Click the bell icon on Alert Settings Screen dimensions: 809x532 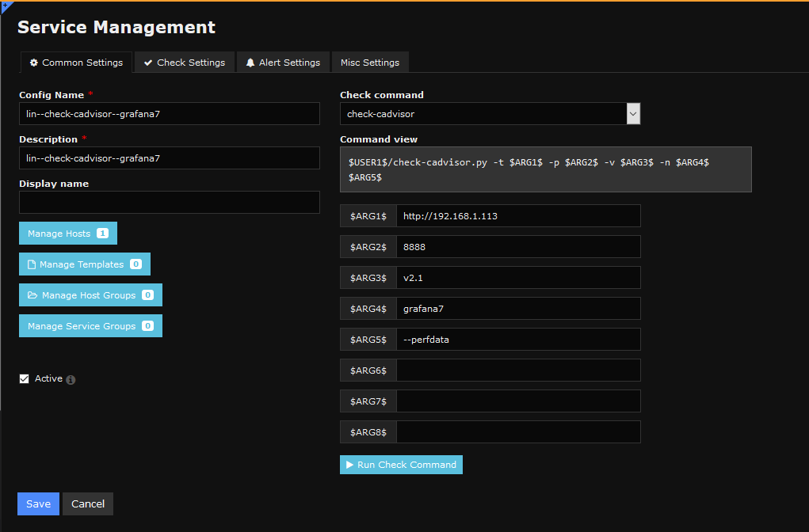pos(250,63)
